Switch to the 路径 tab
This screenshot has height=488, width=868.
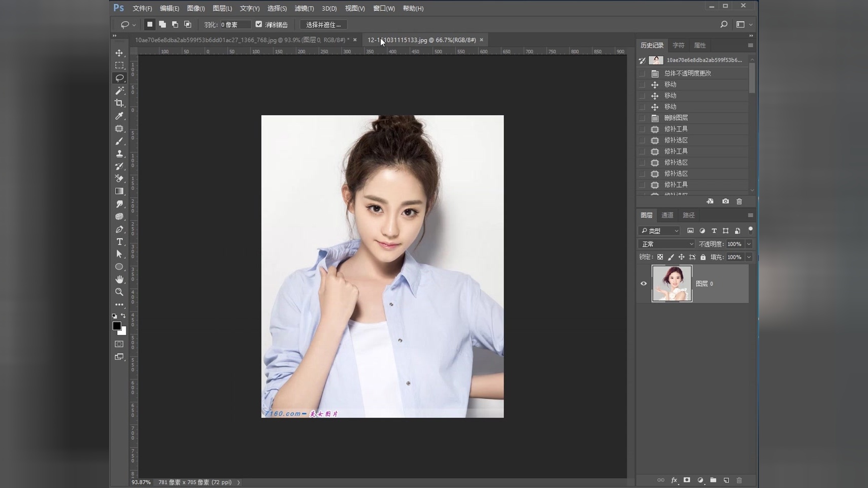[x=688, y=215]
